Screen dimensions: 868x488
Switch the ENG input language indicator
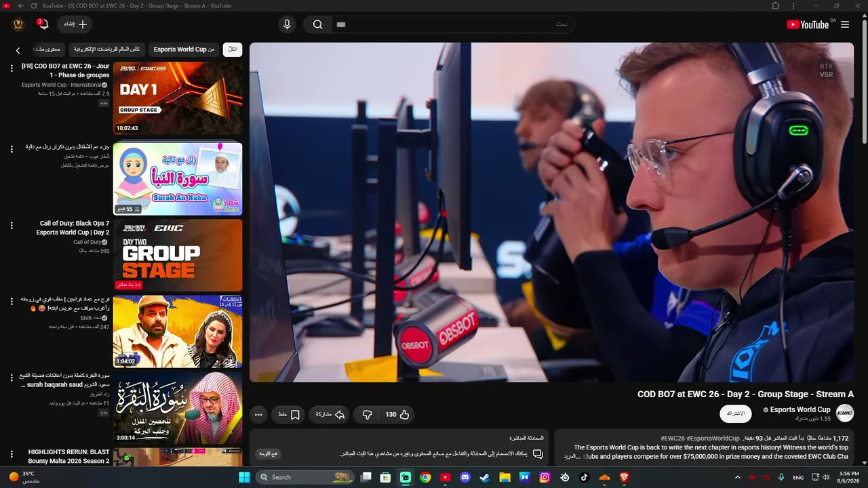(798, 477)
